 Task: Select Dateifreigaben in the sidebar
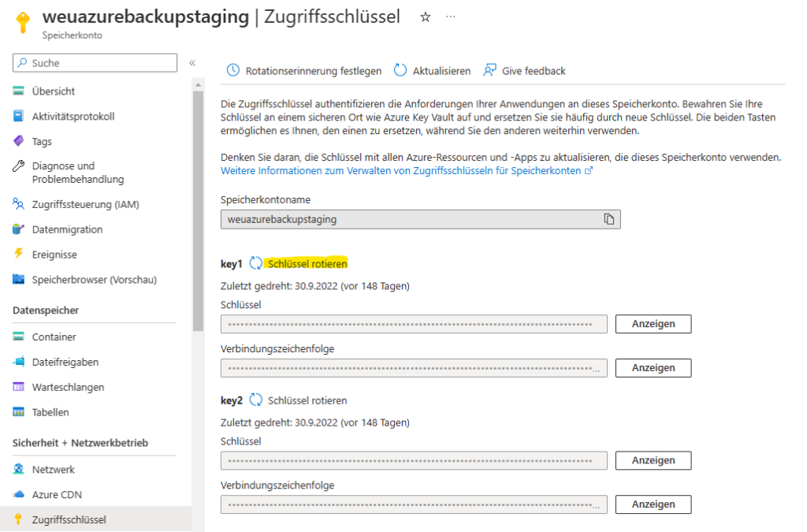(65, 362)
